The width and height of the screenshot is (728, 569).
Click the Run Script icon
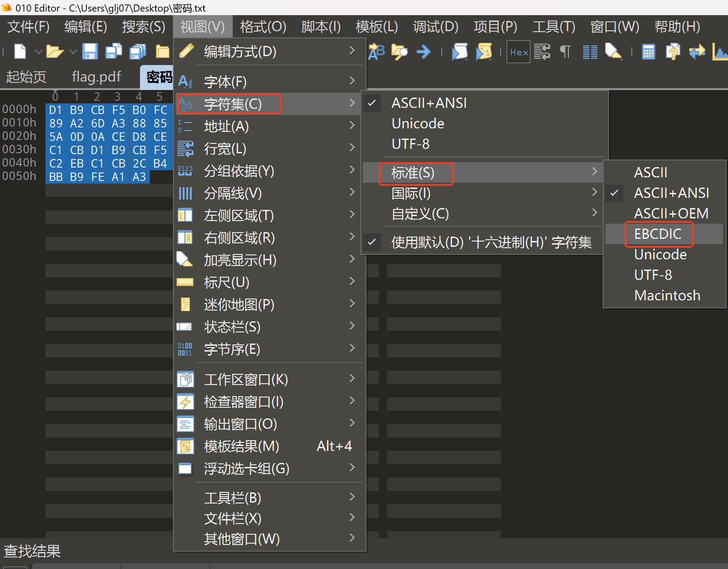[x=460, y=52]
